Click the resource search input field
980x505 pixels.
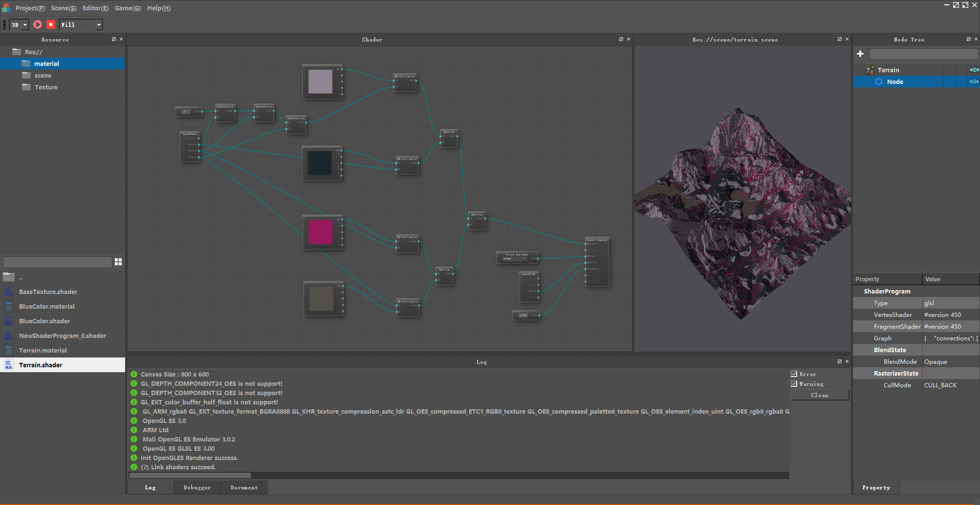click(x=58, y=262)
